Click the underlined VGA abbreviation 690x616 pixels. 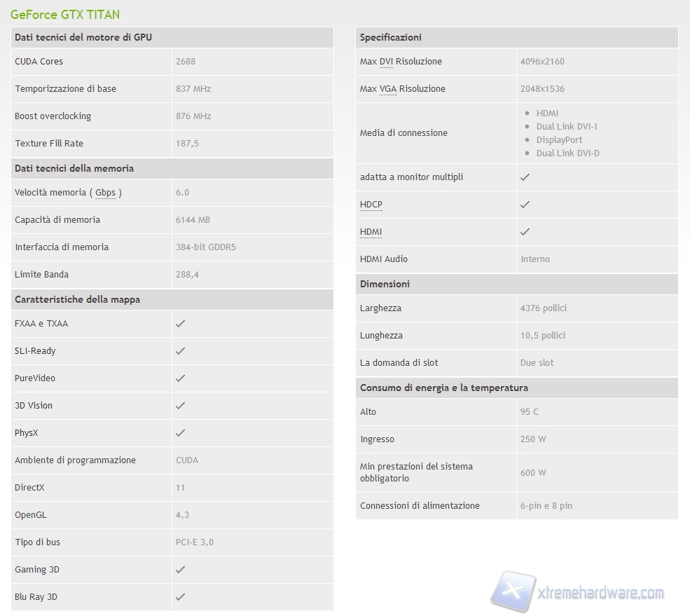(387, 89)
